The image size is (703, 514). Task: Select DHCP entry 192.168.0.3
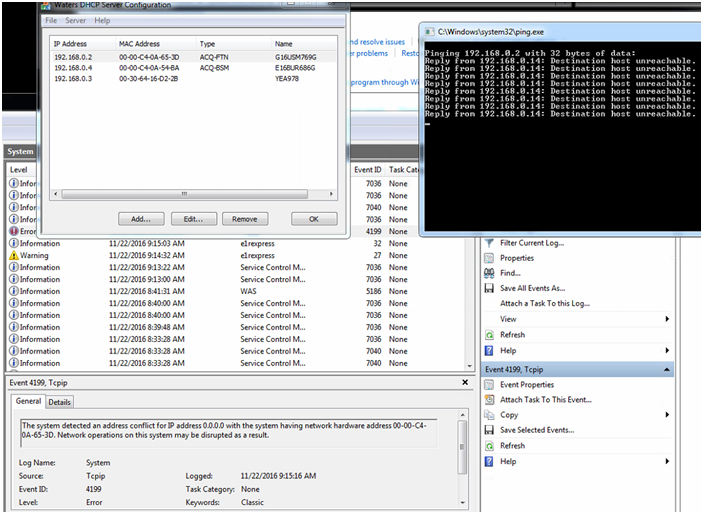coord(193,78)
